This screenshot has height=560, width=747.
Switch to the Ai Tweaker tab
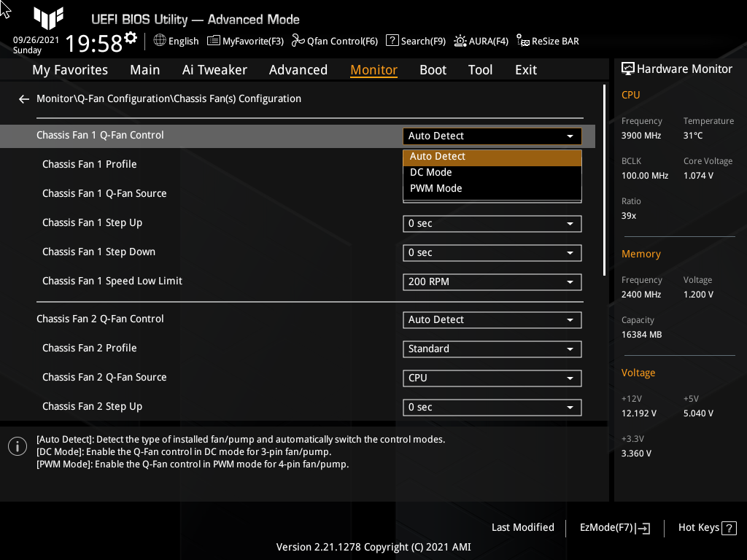coord(214,69)
